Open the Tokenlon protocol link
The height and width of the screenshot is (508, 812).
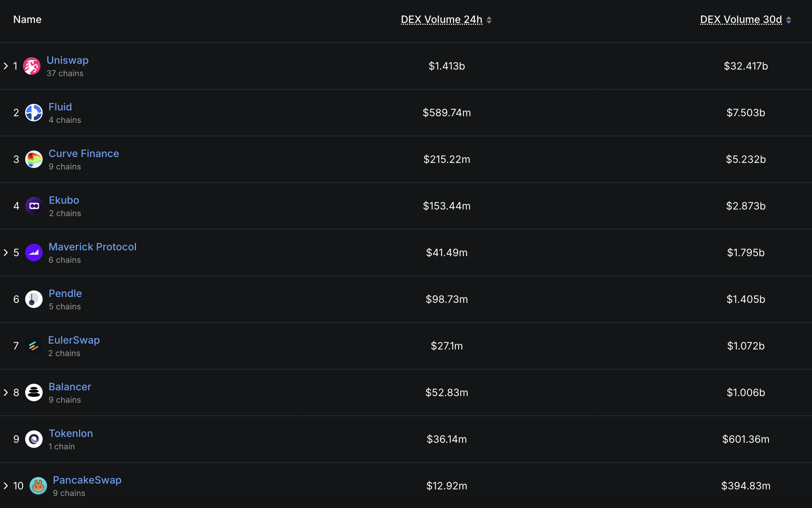[x=71, y=433]
